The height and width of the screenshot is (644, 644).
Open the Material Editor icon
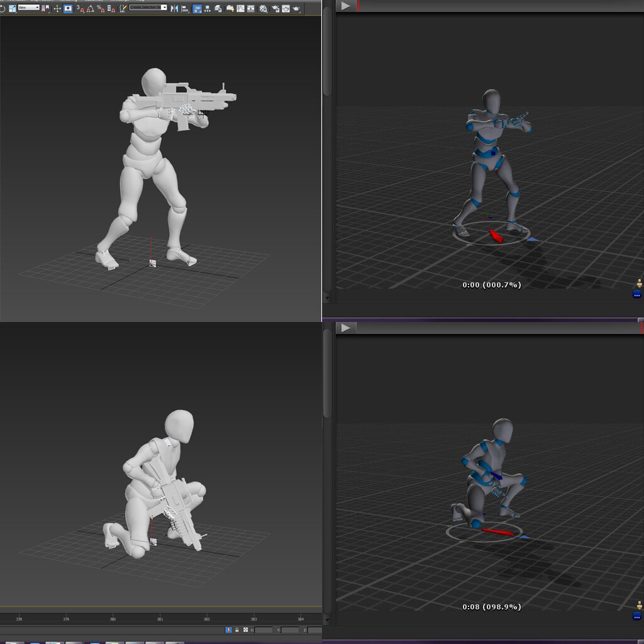point(230,9)
